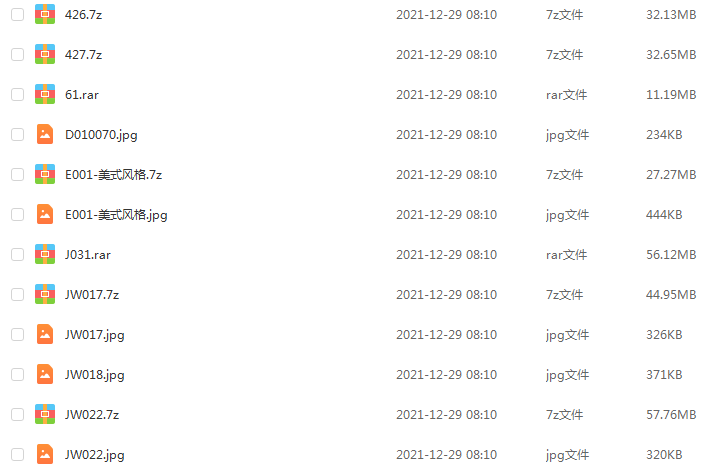Tick the checkbox for 427.7z

[18, 55]
